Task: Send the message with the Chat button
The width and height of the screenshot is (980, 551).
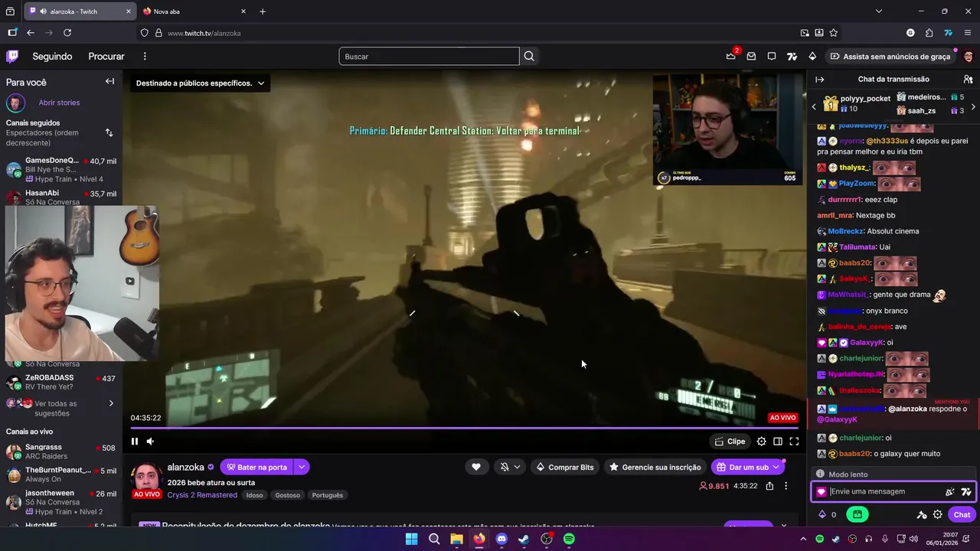Action: click(962, 514)
